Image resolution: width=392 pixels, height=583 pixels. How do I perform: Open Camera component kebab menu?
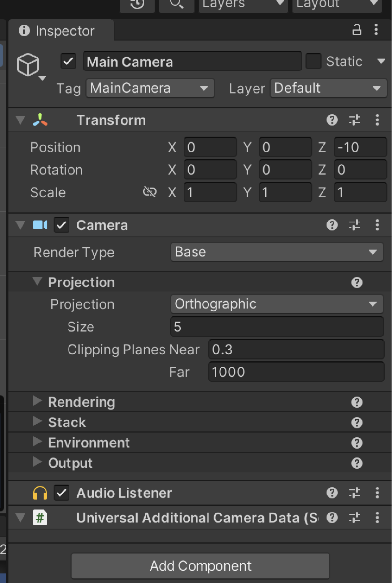coord(377,225)
